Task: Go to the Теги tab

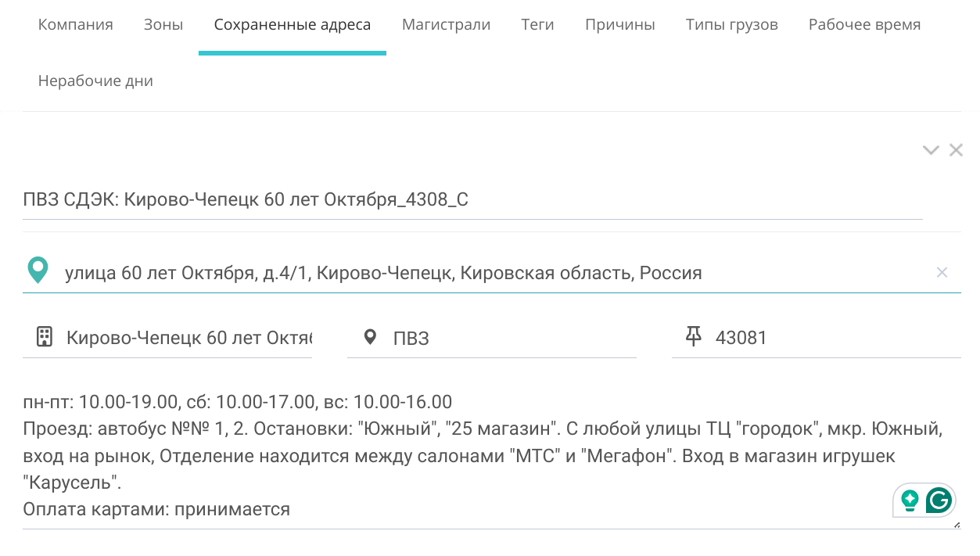Action: (x=537, y=25)
